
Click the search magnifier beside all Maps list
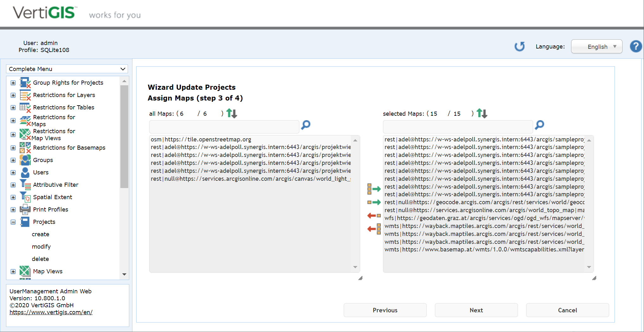[x=305, y=126]
